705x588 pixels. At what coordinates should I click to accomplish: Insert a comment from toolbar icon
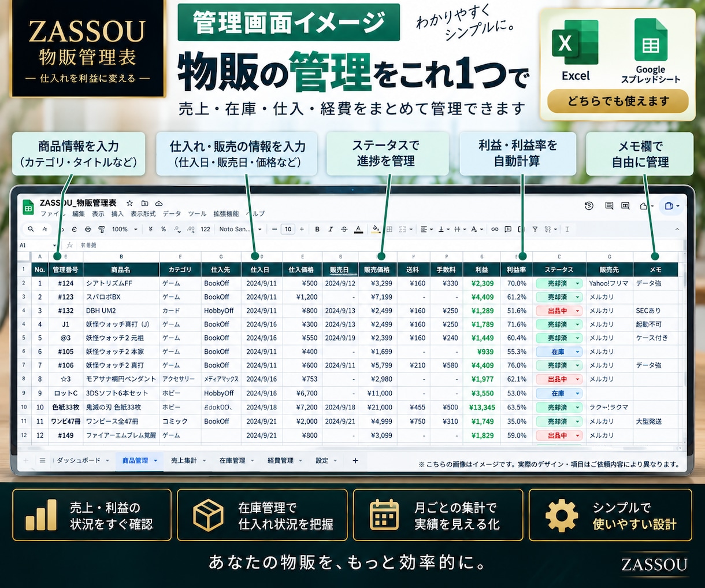pos(508,229)
